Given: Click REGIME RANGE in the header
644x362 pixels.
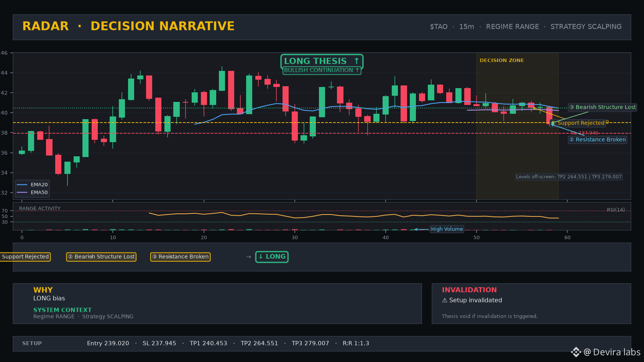Looking at the screenshot, I should pyautogui.click(x=513, y=27).
